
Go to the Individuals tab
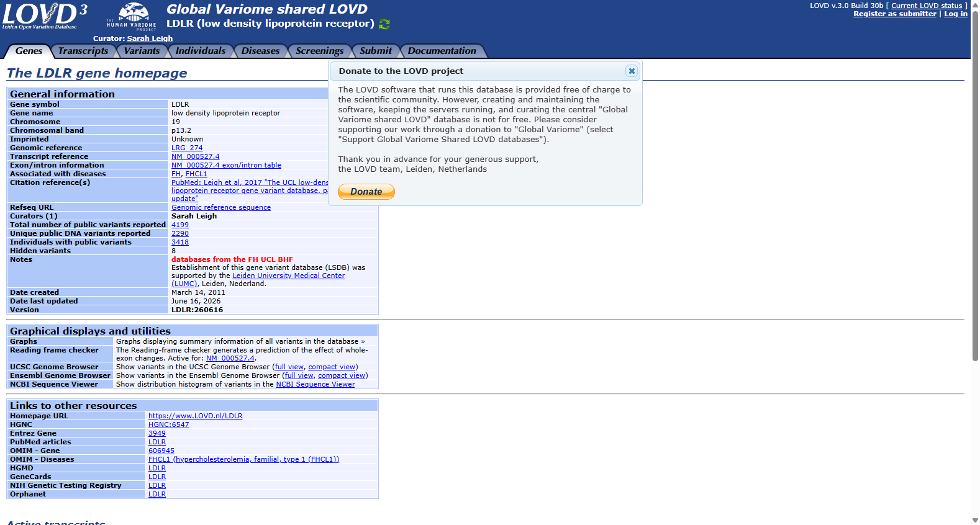[201, 51]
